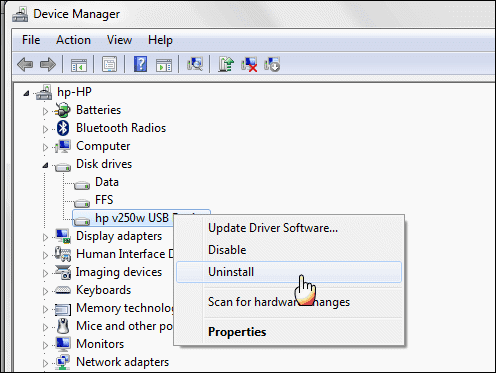The image size is (496, 373).
Task: Click the Disable down-arrow toolbar icon
Action: pyautogui.click(x=272, y=64)
